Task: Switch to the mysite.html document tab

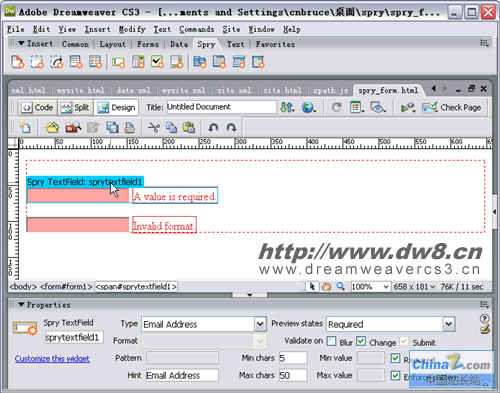Action: click(x=80, y=90)
